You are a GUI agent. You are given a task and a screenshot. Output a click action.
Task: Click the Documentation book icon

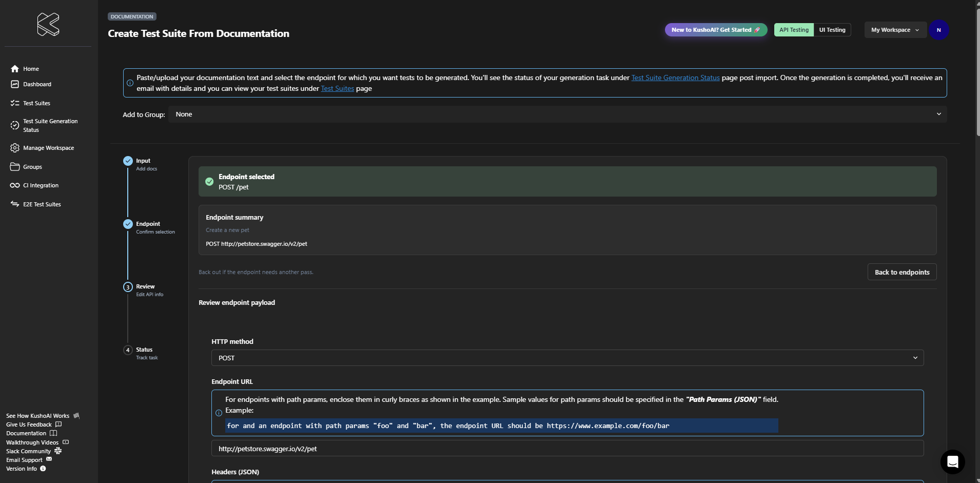53,433
